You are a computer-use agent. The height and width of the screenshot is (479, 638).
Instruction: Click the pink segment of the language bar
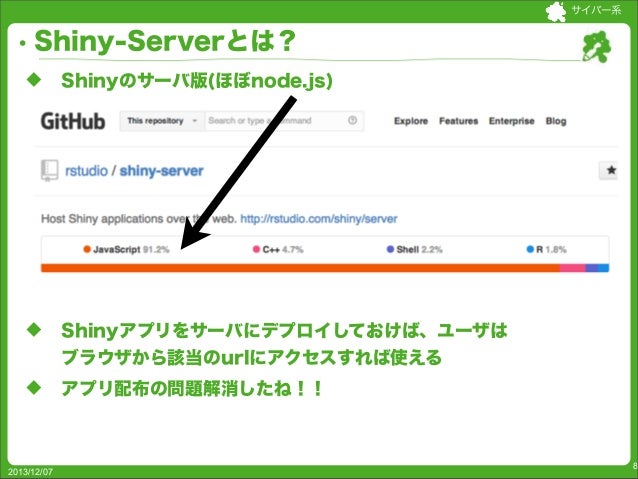(x=572, y=268)
